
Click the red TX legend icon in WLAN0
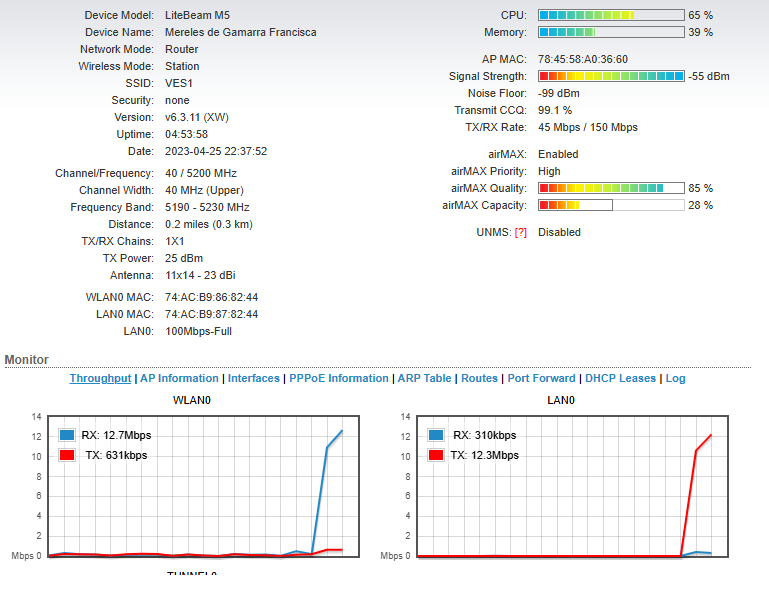67,455
